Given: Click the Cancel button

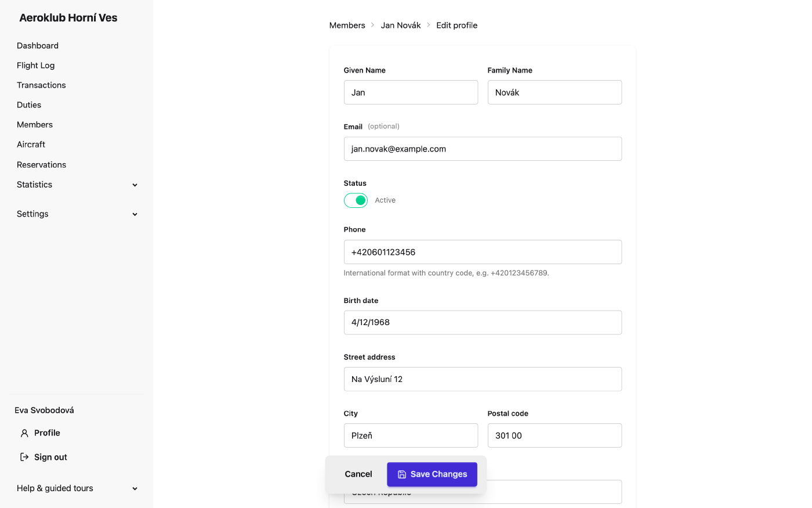Looking at the screenshot, I should coord(358,474).
